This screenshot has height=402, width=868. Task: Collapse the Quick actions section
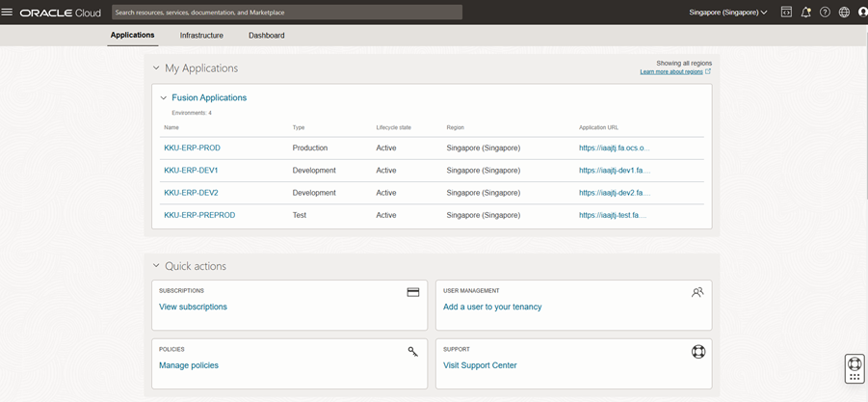(156, 266)
